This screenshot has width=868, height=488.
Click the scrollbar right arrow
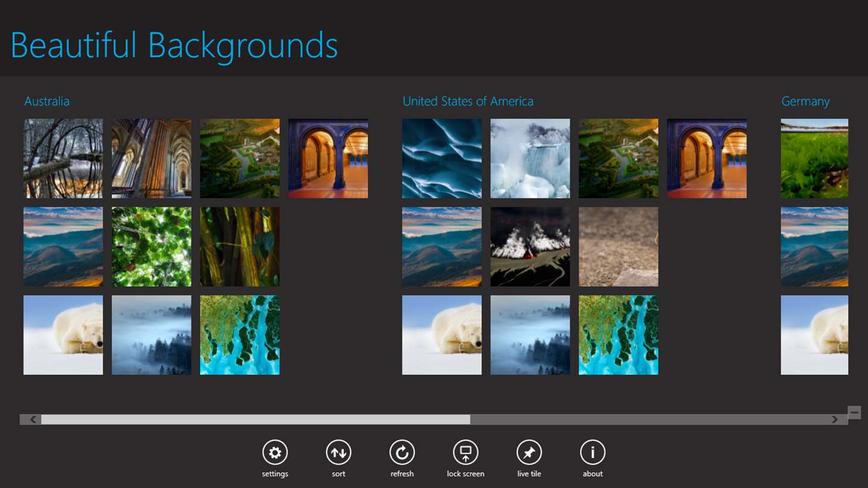(835, 419)
